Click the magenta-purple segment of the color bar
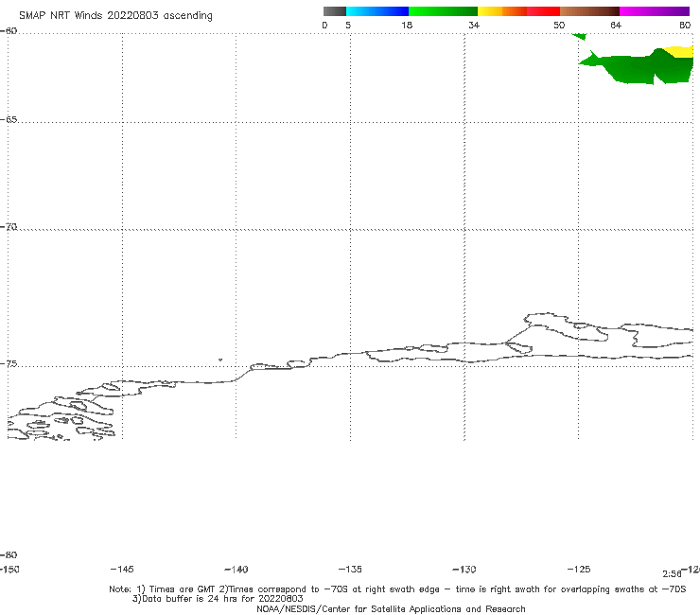 click(655, 11)
